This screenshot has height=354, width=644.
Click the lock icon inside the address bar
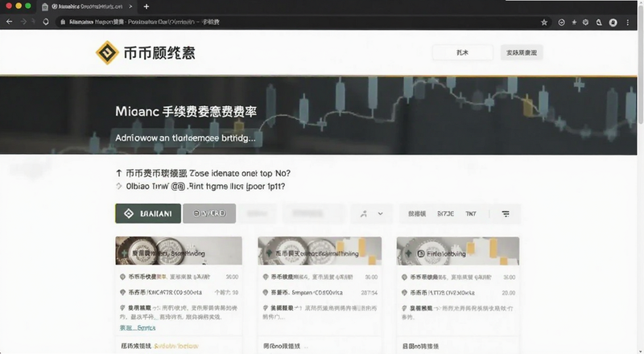[x=63, y=23]
